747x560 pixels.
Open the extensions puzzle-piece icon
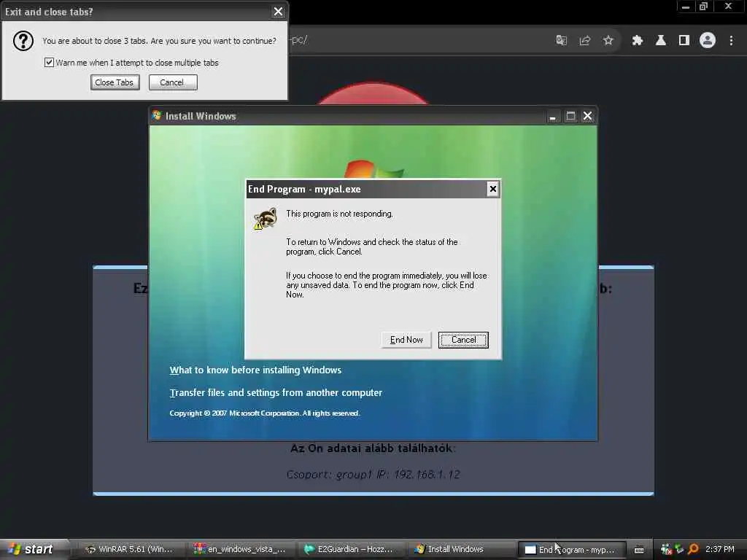click(637, 41)
